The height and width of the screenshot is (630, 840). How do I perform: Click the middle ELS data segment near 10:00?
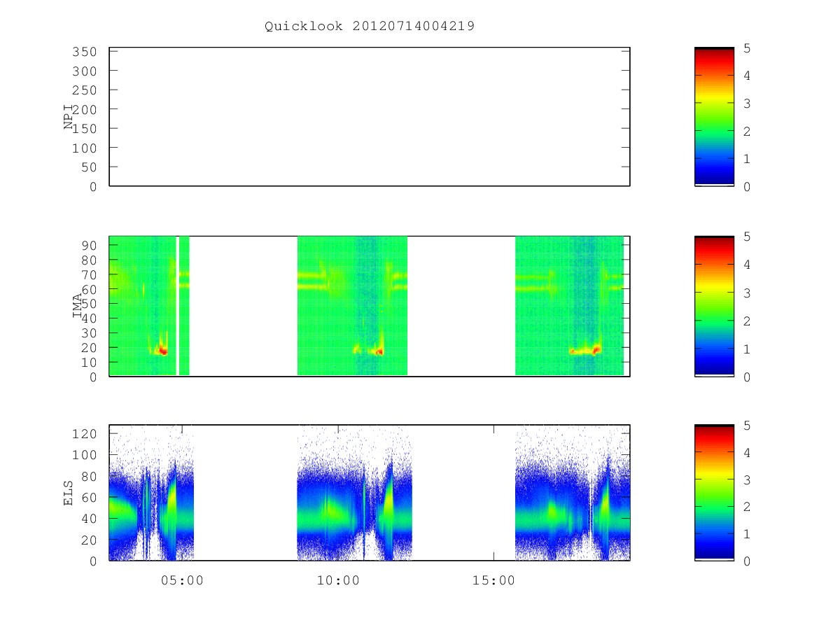coord(355,493)
